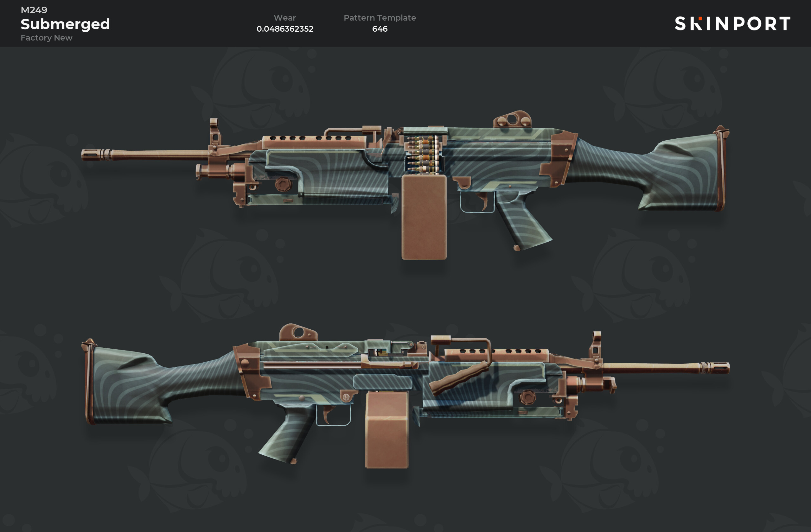
Task: Click the bottom rifle's muzzle flash hider
Action: coord(715,368)
